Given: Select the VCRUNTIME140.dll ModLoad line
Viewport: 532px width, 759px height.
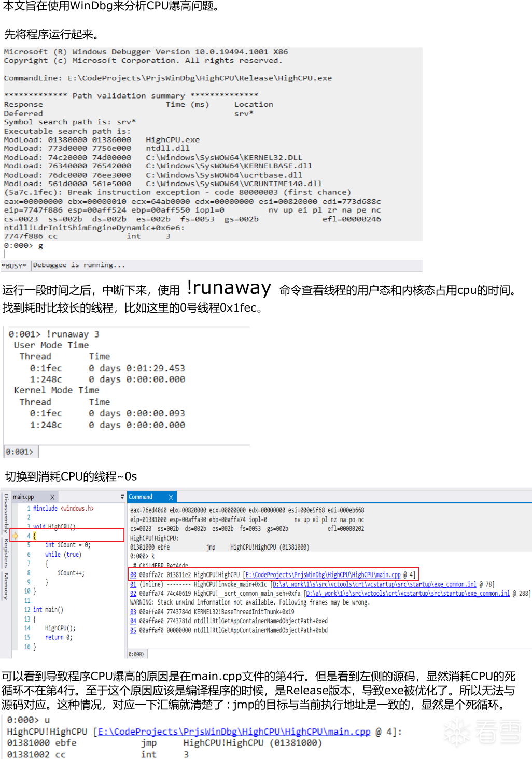Looking at the screenshot, I should 163,184.
